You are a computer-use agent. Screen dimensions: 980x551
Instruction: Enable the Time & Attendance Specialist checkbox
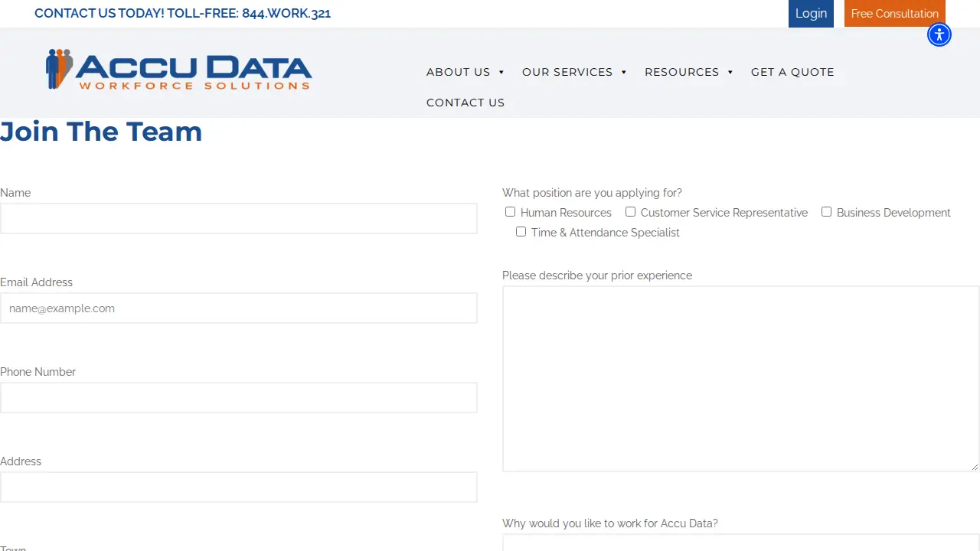tap(521, 232)
